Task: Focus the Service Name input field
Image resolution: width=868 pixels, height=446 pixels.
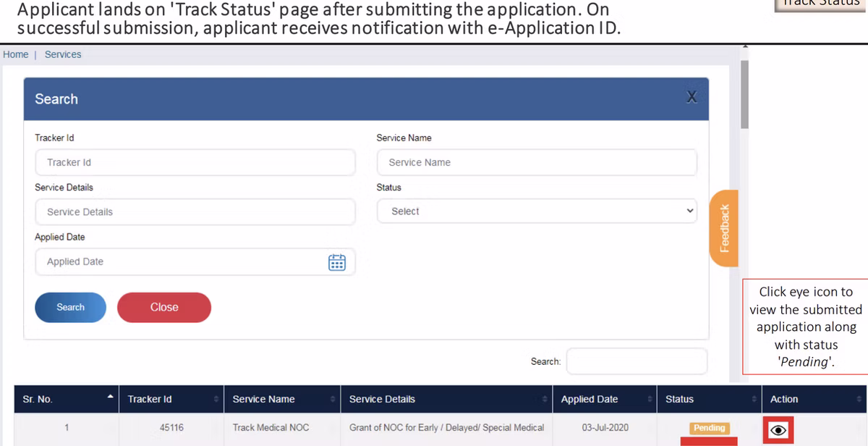Action: [x=537, y=162]
